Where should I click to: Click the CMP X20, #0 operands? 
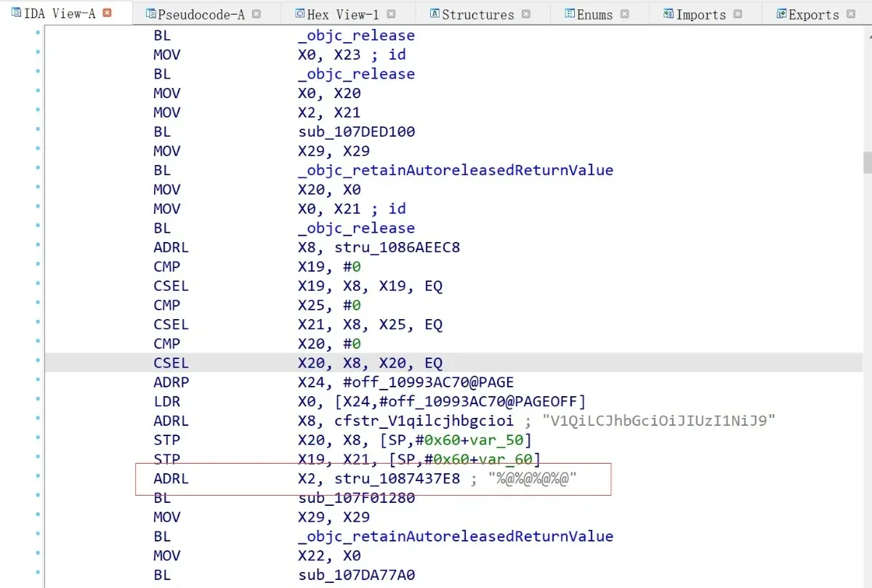(x=329, y=344)
